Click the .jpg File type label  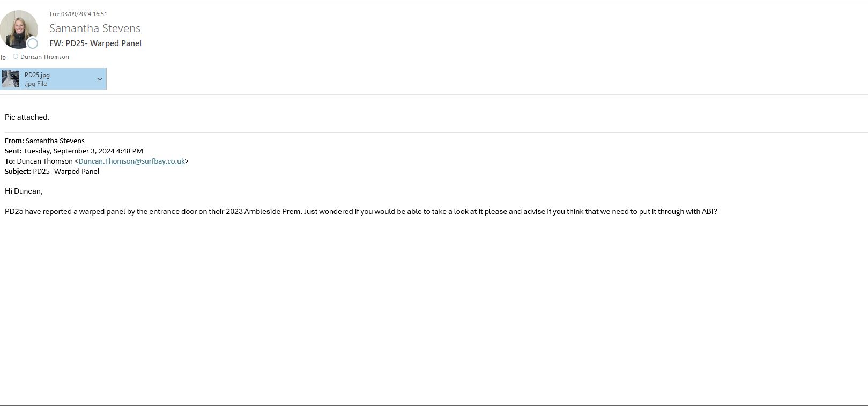point(35,84)
